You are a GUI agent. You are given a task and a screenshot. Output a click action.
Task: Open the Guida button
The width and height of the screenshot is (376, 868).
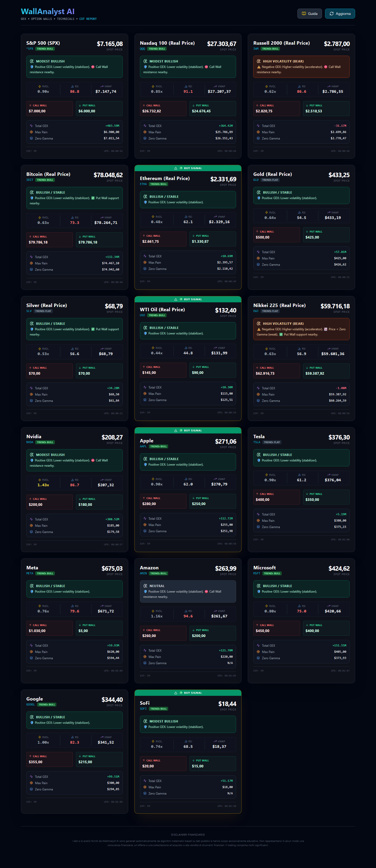pos(310,14)
